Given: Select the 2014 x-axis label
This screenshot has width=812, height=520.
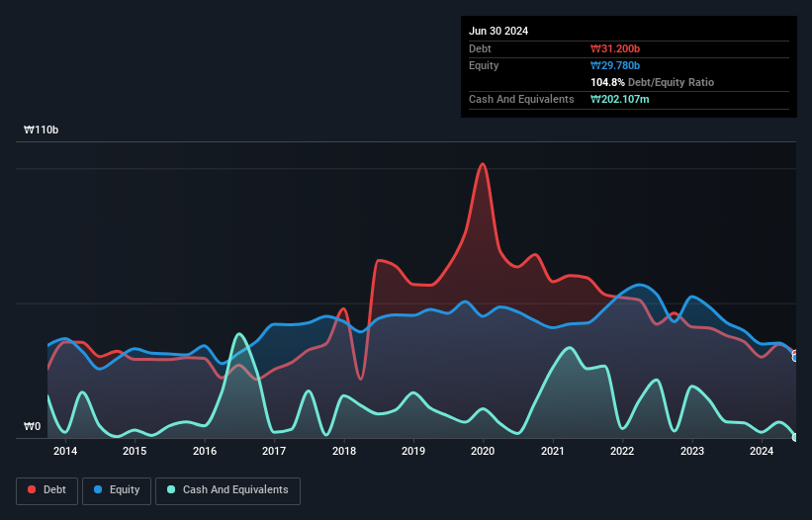Looking at the screenshot, I should pos(65,451).
